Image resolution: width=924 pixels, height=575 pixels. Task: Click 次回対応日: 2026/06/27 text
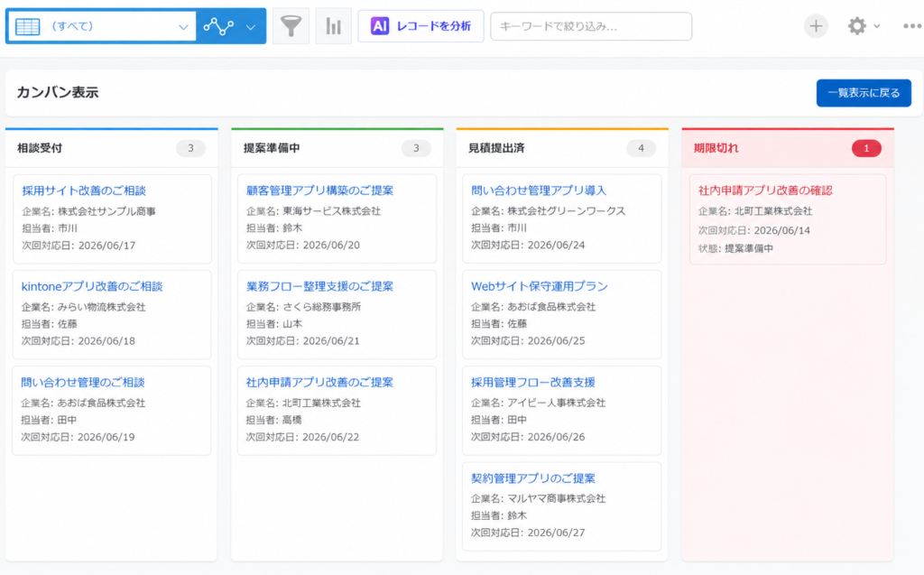point(528,533)
